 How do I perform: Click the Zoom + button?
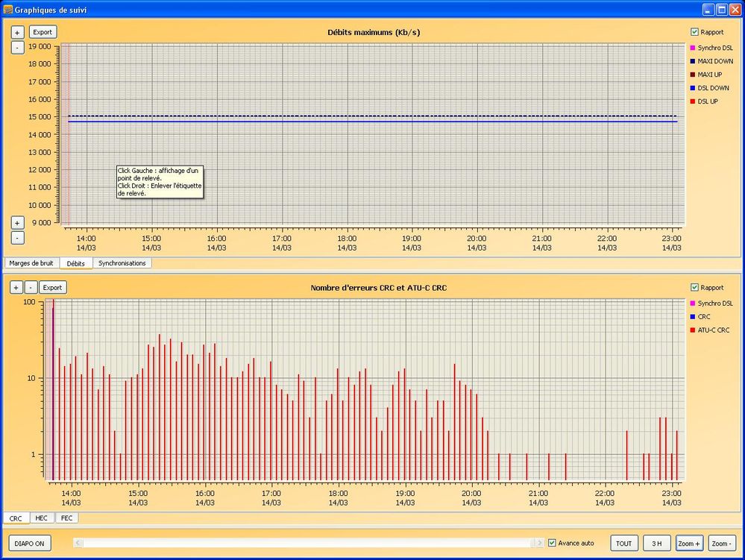(x=688, y=544)
